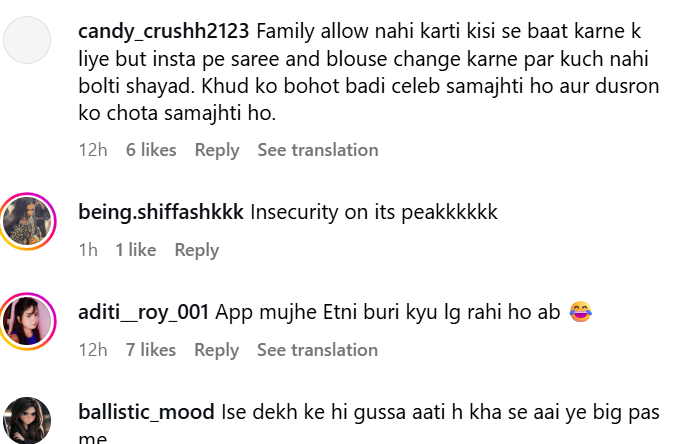Viewport: 683px width, 444px height.
Task: See translation of candy_crushh2123's comment
Action: (x=317, y=150)
